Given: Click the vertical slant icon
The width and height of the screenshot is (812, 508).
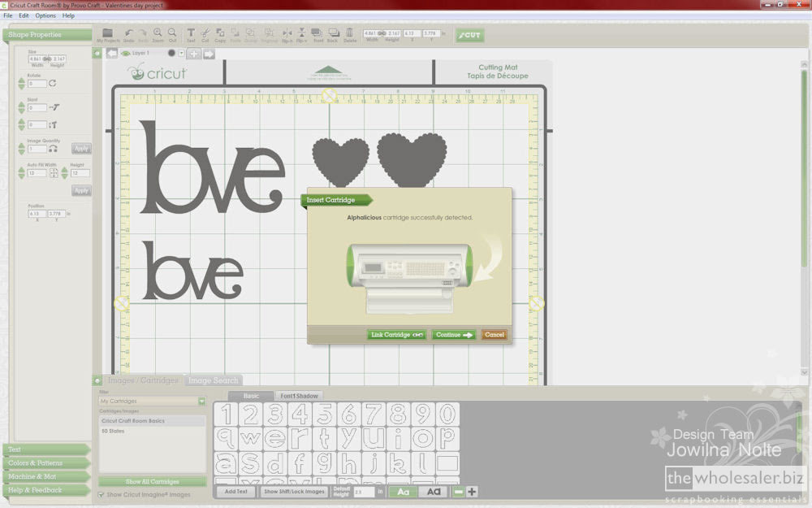Looking at the screenshot, I should click(53, 124).
